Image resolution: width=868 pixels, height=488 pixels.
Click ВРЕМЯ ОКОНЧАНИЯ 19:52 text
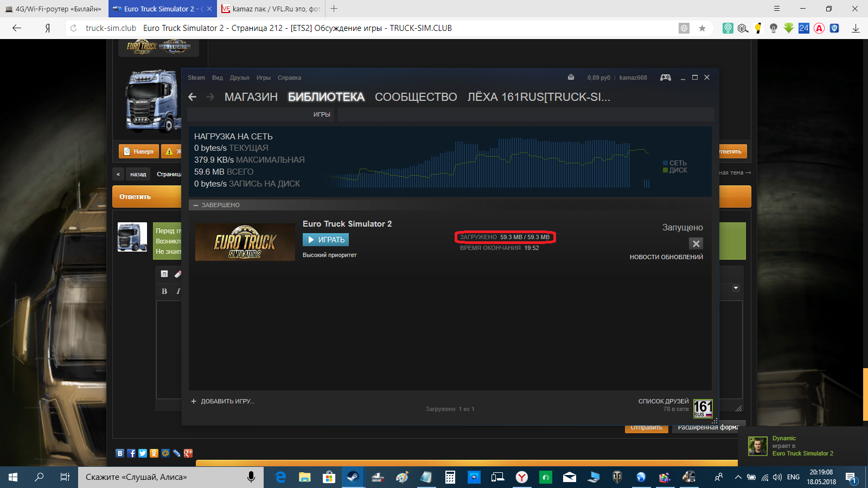coord(500,248)
